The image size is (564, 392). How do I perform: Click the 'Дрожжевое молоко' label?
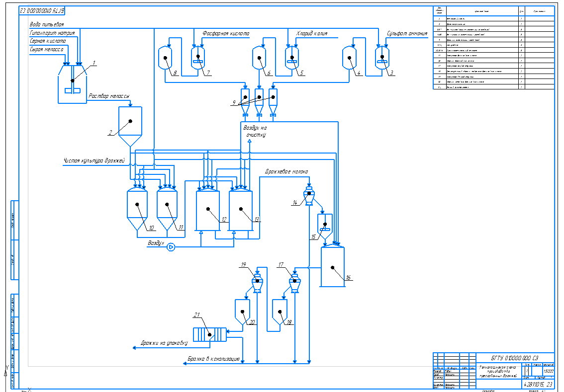(286, 171)
